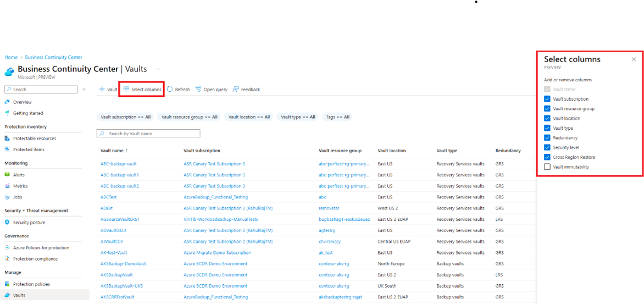Click Home breadcrumb link
The width and height of the screenshot is (644, 304).
tap(11, 57)
